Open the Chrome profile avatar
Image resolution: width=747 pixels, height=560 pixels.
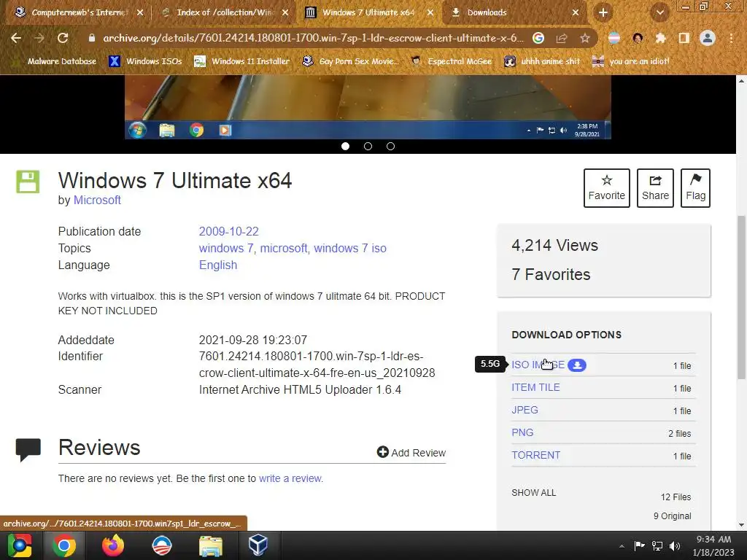[708, 38]
